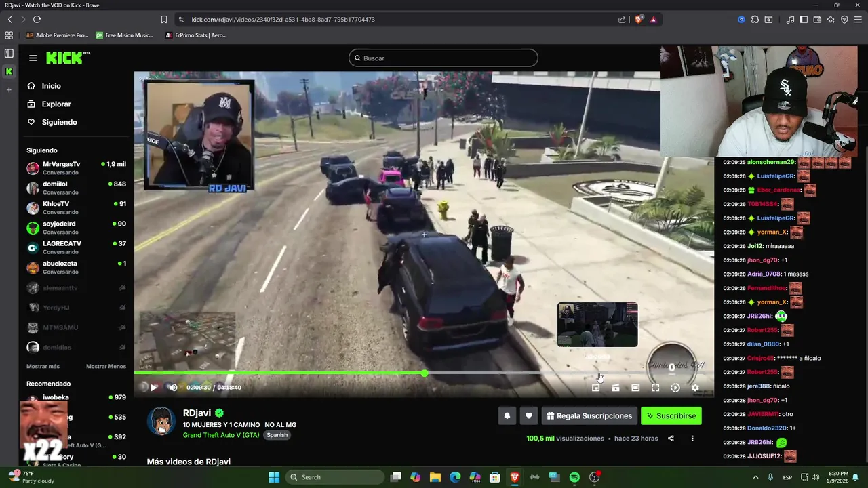Screen dimensions: 868x488
Task: Open Spotify from taskbar
Action: (x=574, y=477)
